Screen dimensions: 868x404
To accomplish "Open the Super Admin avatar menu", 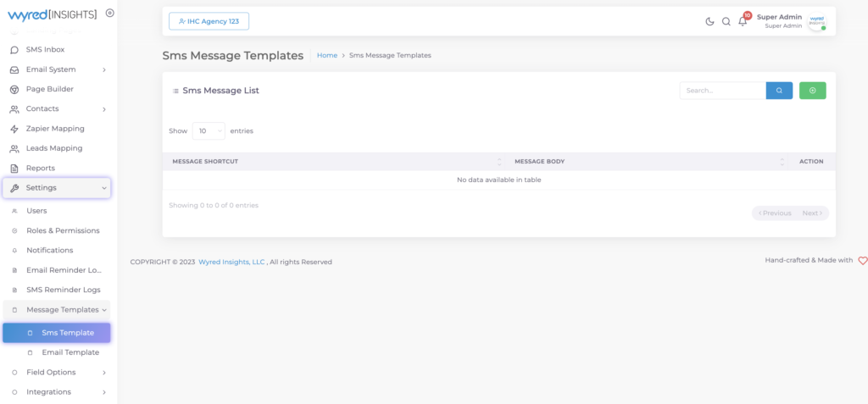I will (x=817, y=21).
